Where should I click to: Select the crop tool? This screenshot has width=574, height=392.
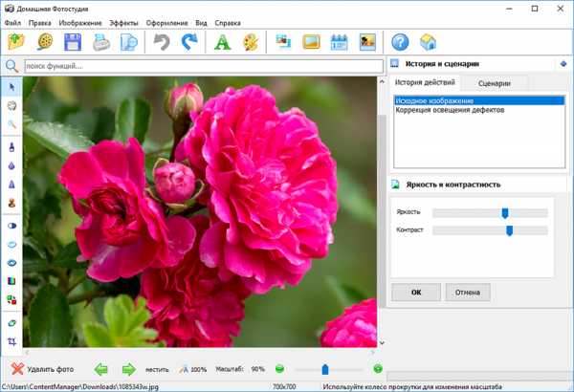(x=11, y=341)
